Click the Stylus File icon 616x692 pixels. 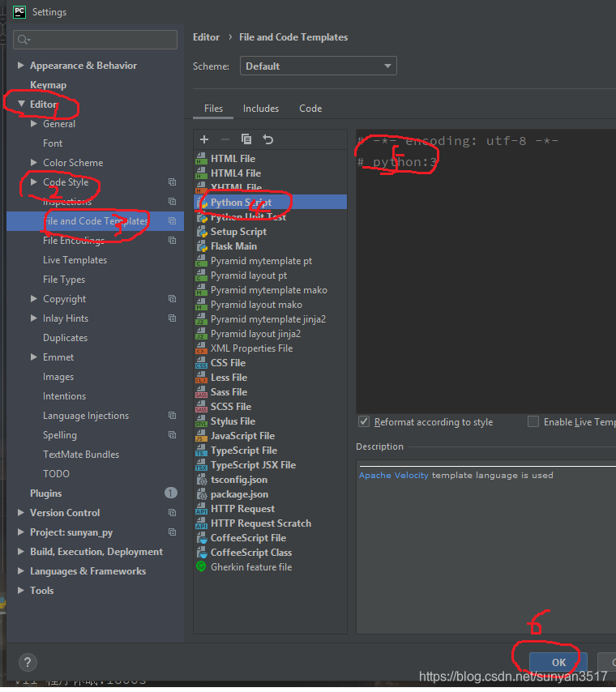[201, 421]
